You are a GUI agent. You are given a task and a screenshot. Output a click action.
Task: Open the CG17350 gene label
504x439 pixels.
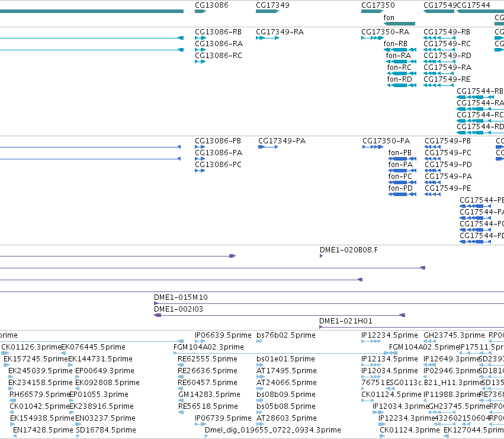pos(378,5)
